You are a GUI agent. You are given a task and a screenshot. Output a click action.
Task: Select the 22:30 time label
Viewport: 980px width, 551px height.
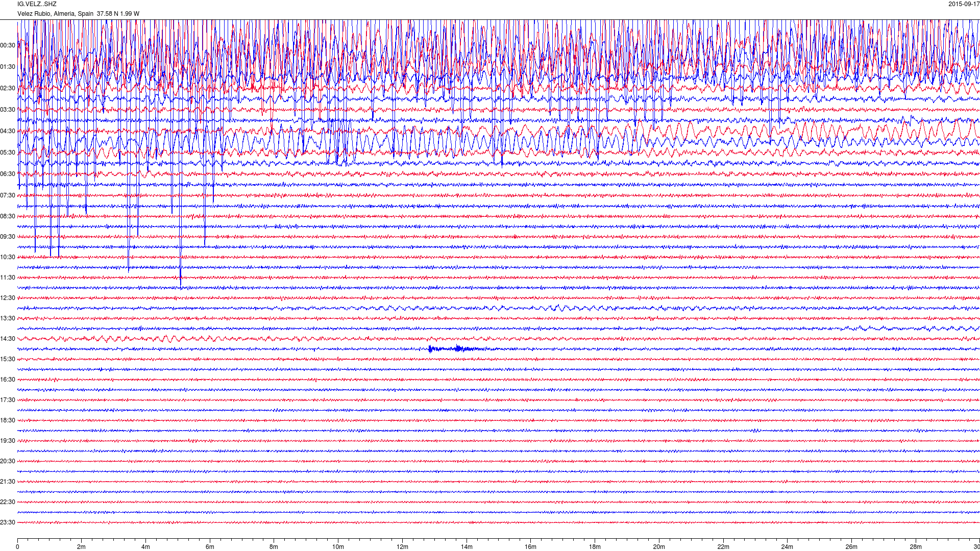click(8, 502)
